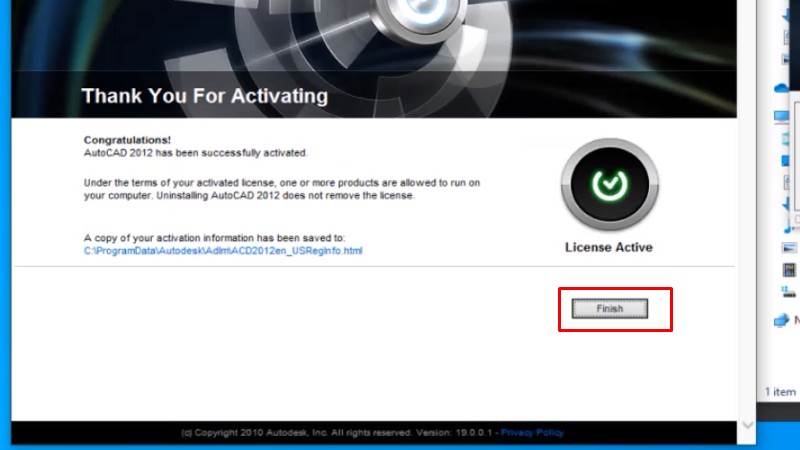Click the green License Active checkmark icon
The width and height of the screenshot is (800, 450).
(x=608, y=184)
